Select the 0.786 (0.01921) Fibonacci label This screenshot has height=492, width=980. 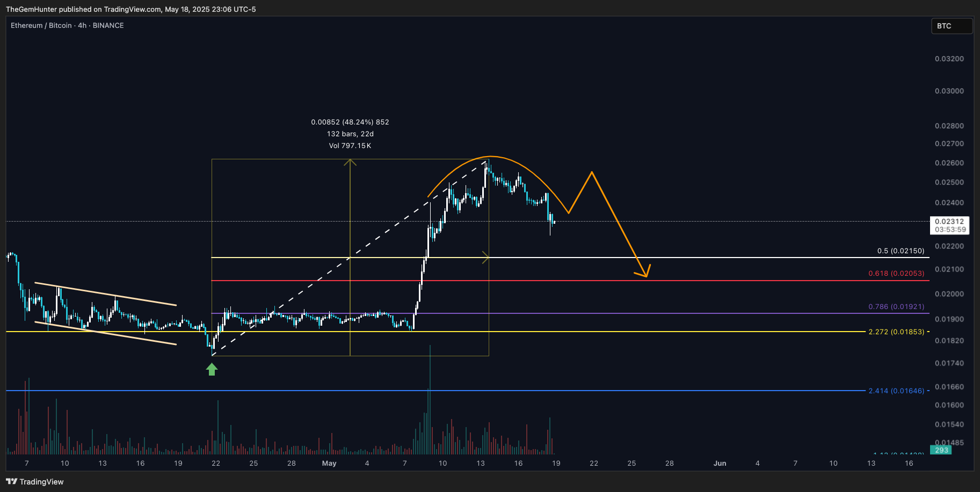896,306
